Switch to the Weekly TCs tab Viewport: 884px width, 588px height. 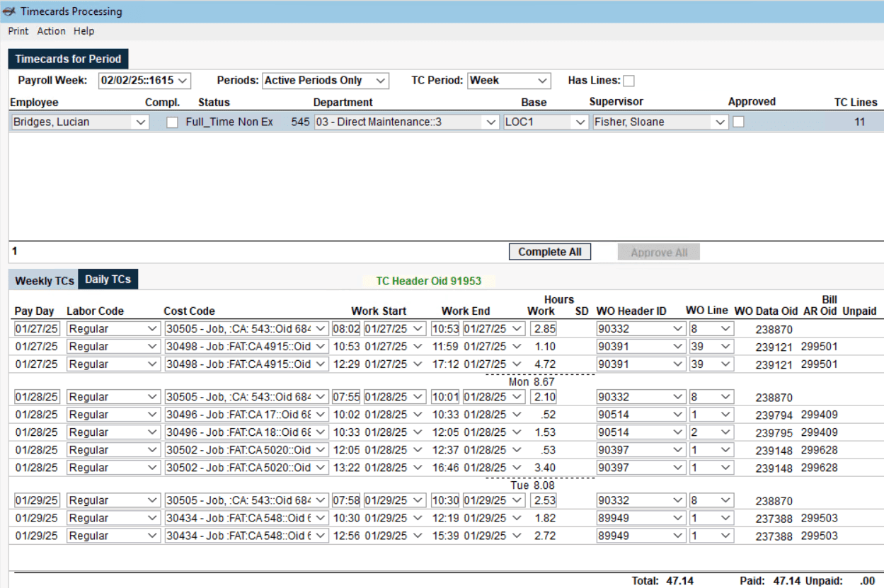43,280
